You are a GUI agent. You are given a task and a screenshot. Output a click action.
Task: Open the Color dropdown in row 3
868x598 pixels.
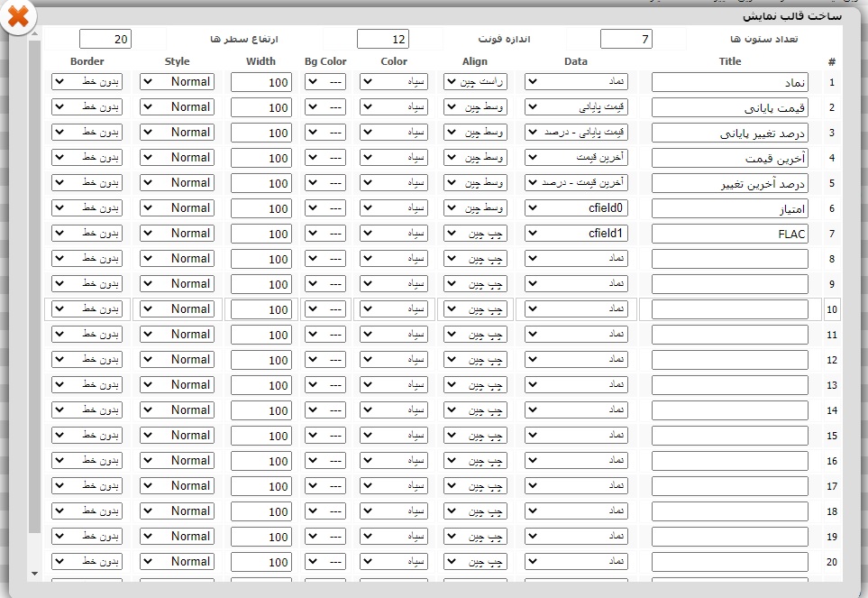coord(394,132)
